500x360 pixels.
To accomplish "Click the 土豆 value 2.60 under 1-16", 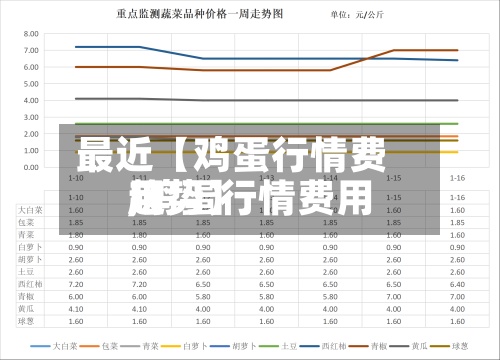I will tap(457, 272).
